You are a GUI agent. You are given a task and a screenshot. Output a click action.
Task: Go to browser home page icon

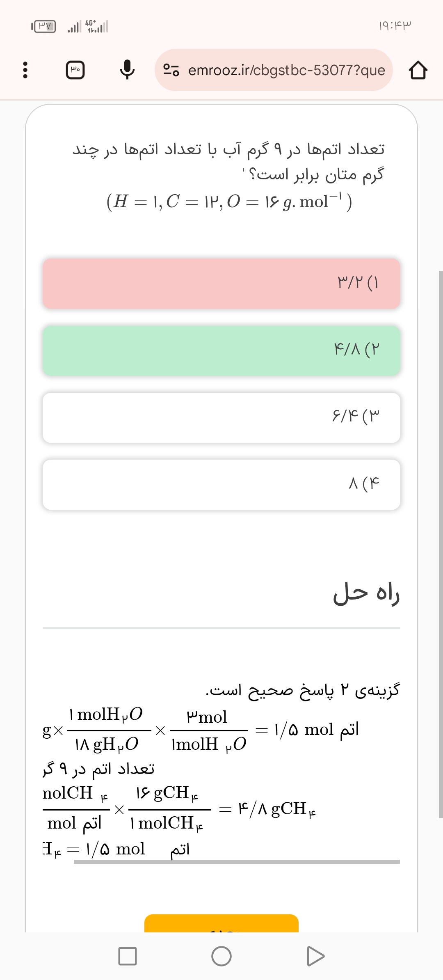point(418,70)
